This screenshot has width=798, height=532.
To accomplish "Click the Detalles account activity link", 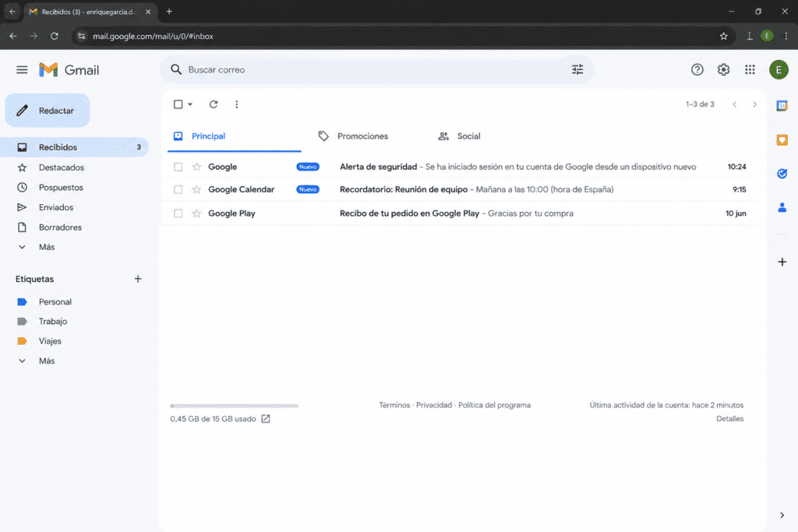I will (729, 418).
